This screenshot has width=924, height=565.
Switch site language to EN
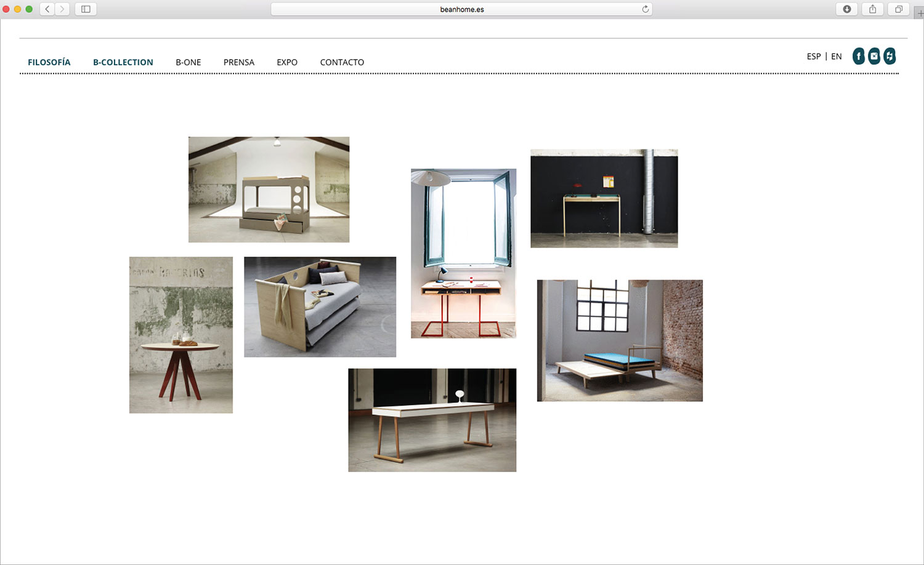[837, 56]
